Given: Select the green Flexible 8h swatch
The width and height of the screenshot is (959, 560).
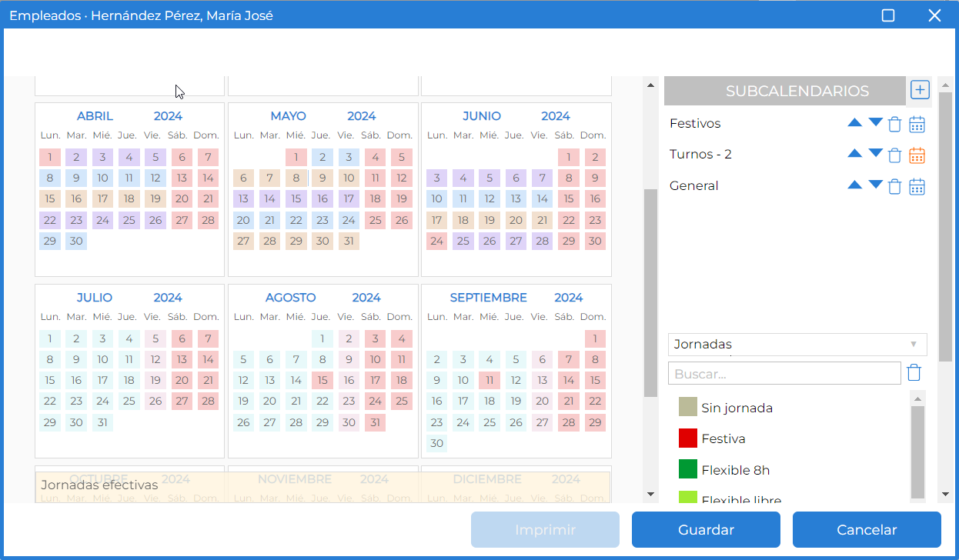Looking at the screenshot, I should [x=687, y=469].
